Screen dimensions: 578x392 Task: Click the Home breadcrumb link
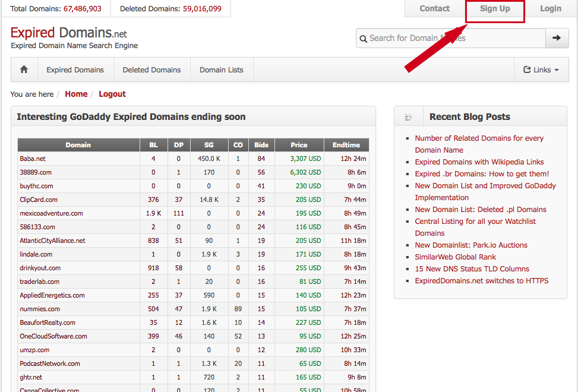pos(76,94)
